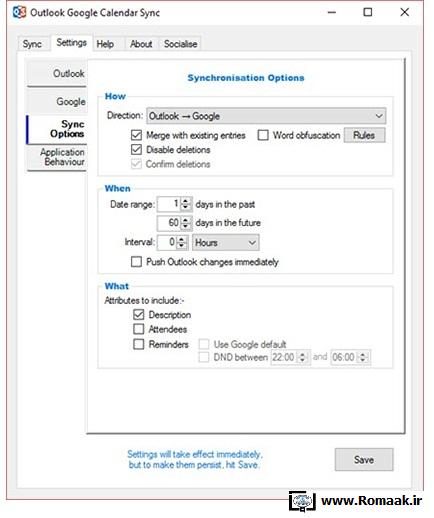Enable Push Outlook changes immediately
This screenshot has width=434, height=518.
tap(136, 262)
